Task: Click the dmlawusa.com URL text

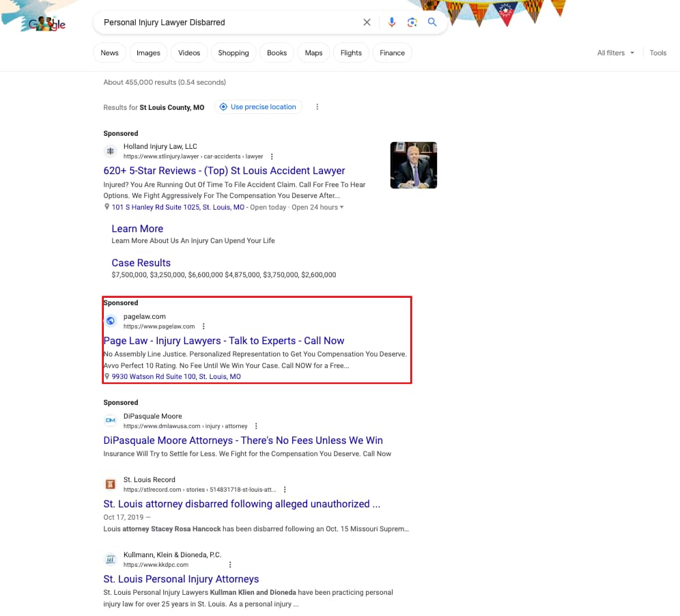Action: [x=185, y=426]
